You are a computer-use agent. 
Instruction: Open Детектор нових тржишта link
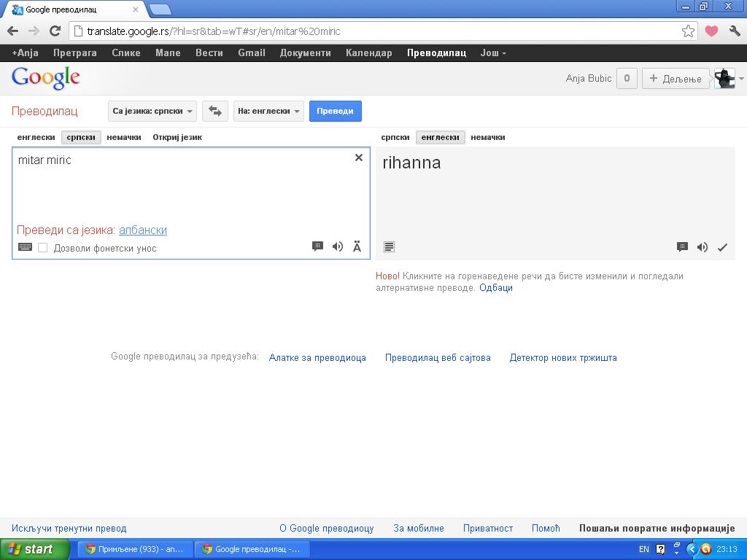(x=563, y=357)
